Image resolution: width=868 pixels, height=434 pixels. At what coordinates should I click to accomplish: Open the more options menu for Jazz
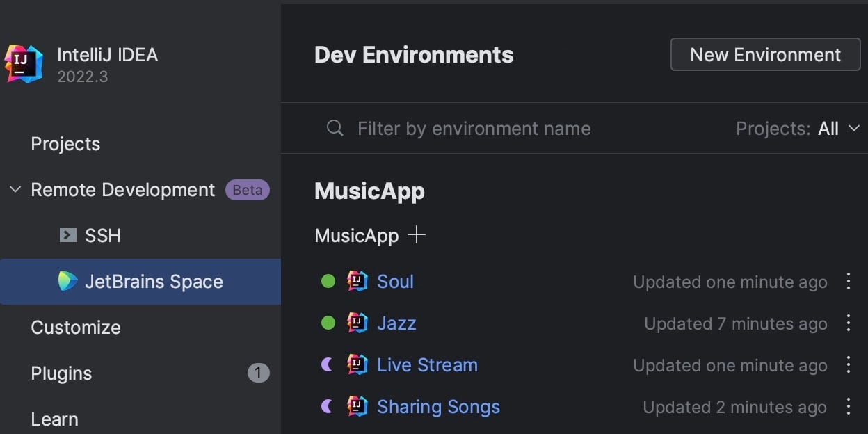(x=848, y=323)
